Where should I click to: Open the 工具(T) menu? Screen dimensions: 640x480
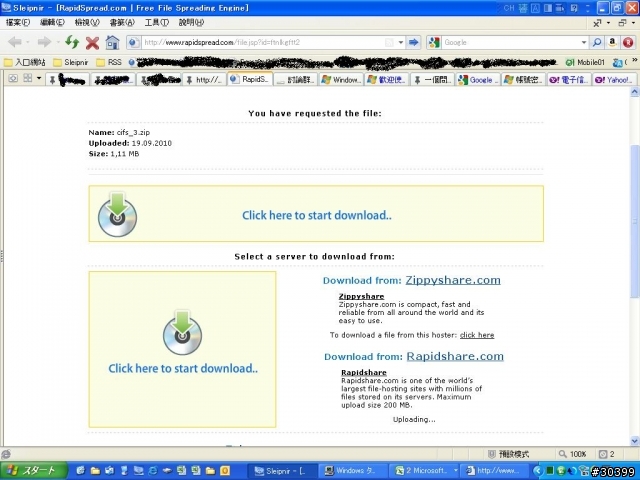coord(157,22)
